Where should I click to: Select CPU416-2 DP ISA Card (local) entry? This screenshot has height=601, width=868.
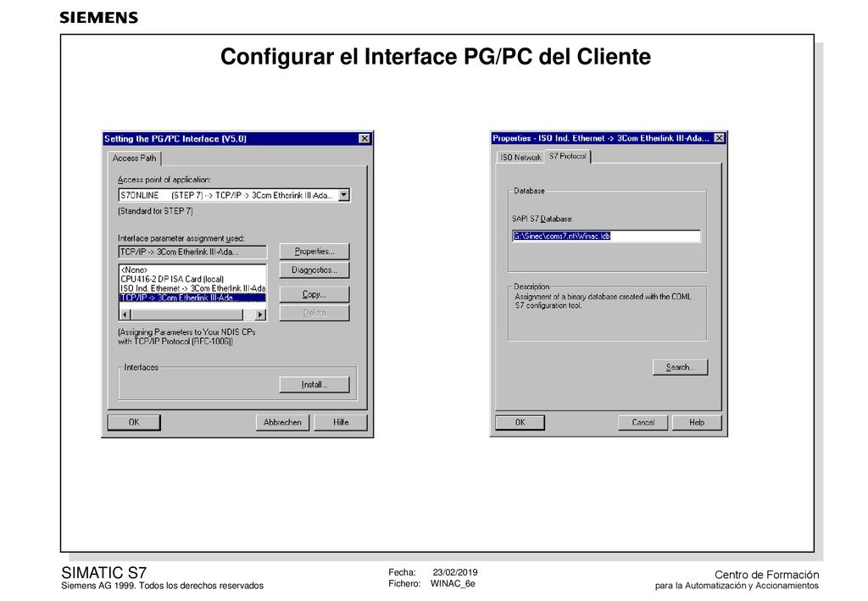click(192, 280)
